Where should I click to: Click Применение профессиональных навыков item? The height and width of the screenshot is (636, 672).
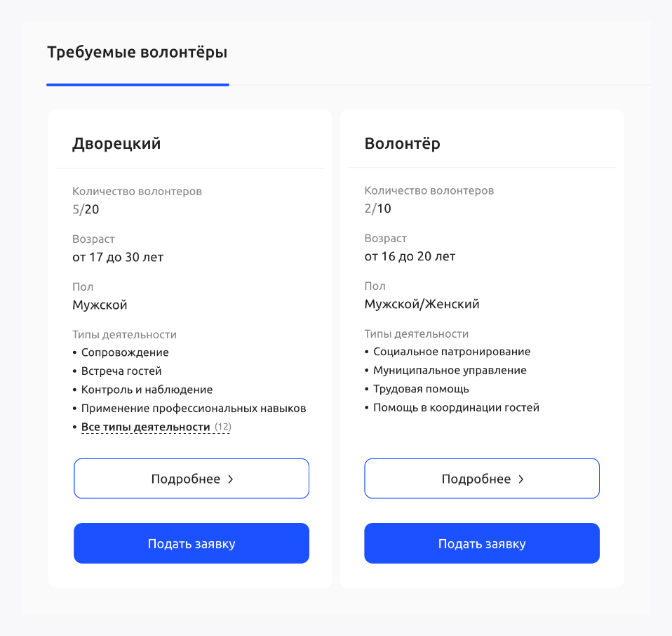click(194, 408)
